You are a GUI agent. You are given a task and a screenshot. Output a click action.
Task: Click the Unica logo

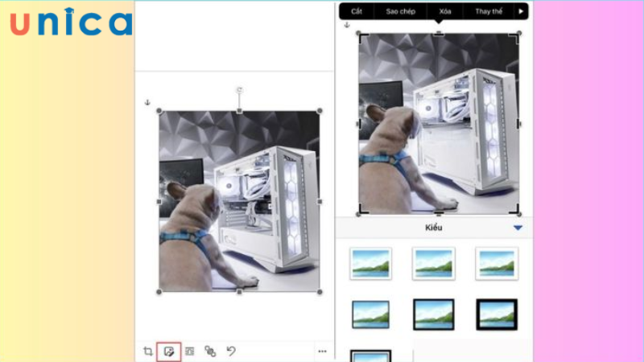[71, 22]
